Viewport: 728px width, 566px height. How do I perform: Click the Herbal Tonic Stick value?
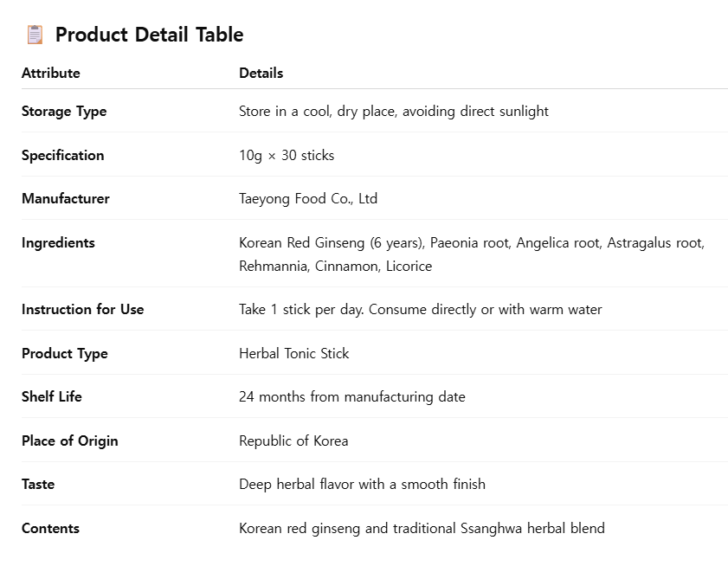pos(293,353)
